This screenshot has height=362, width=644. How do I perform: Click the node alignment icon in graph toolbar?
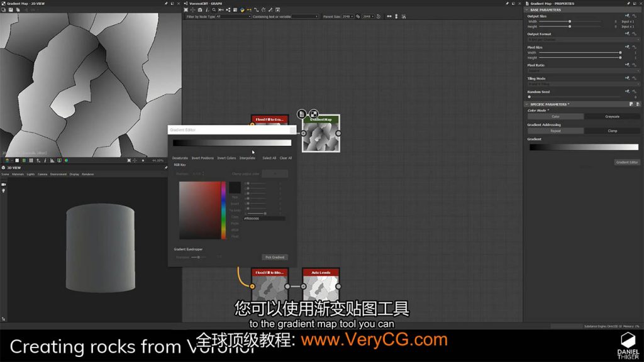pos(221,10)
